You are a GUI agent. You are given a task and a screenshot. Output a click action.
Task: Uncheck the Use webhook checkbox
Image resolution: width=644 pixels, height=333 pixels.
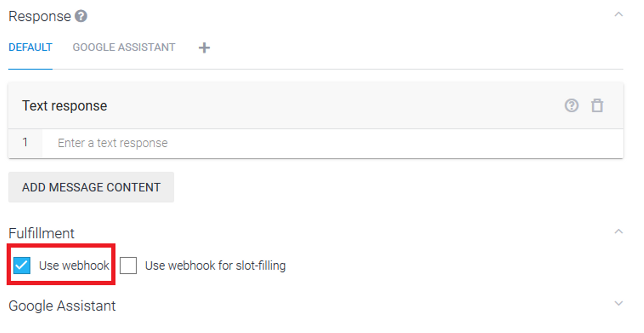pos(21,265)
